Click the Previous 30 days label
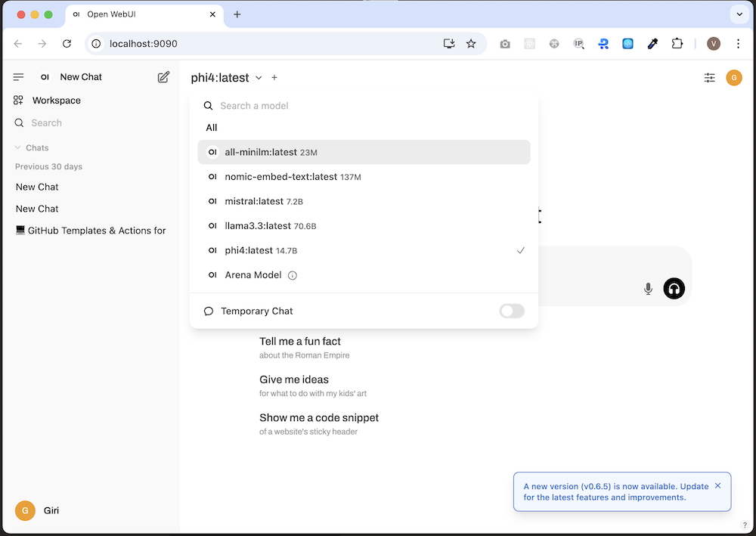 (x=48, y=167)
